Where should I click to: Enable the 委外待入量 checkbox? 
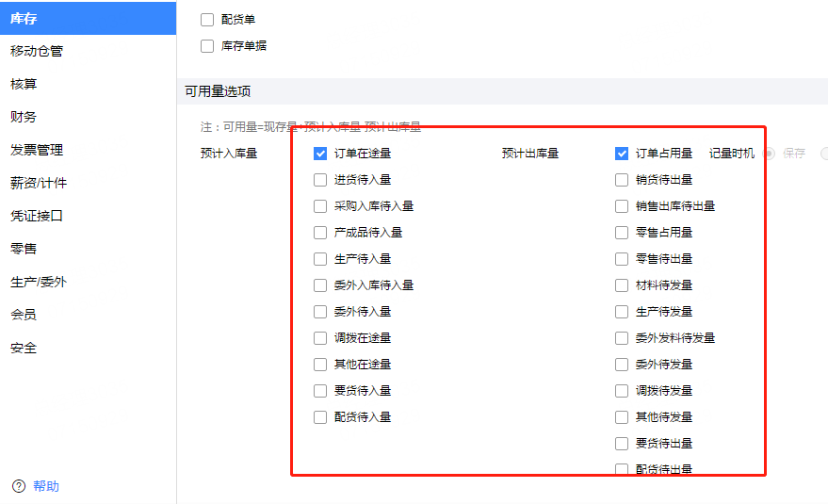320,312
